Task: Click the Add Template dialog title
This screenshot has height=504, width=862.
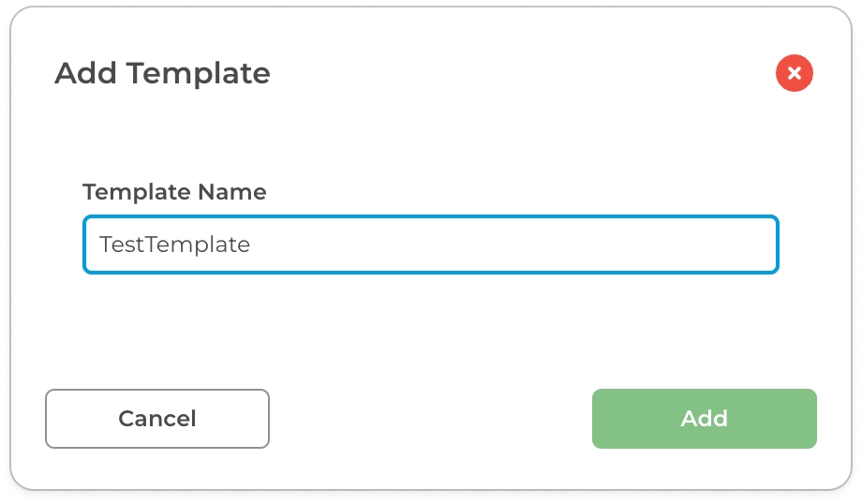Action: pyautogui.click(x=162, y=73)
